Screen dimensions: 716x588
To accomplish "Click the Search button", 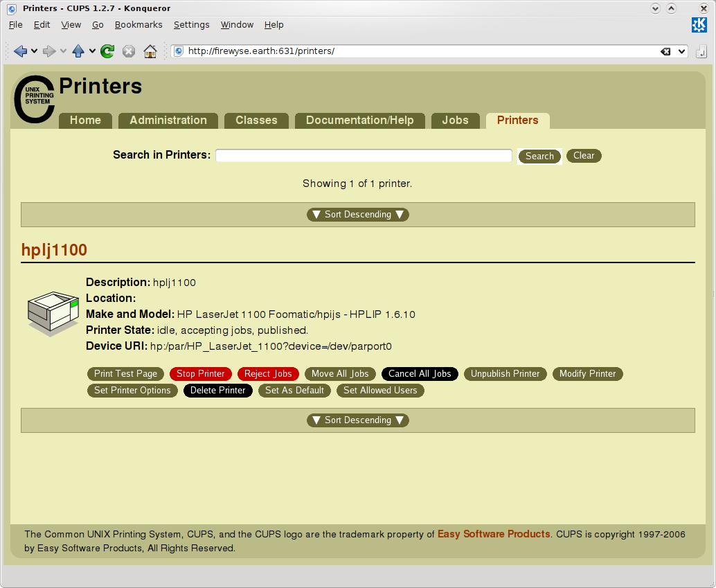I will (x=539, y=157).
